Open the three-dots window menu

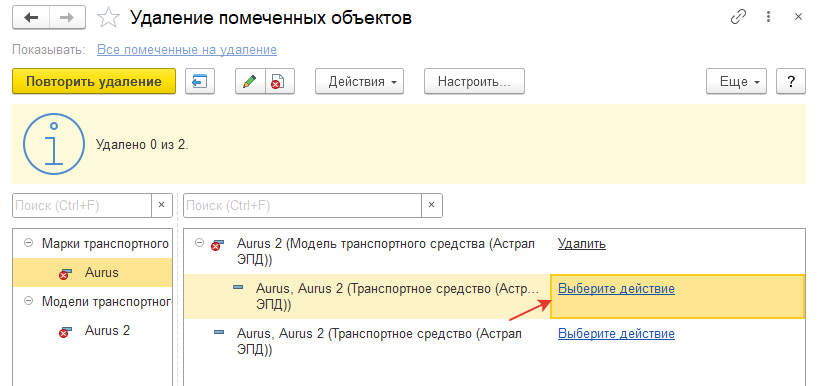pyautogui.click(x=768, y=17)
